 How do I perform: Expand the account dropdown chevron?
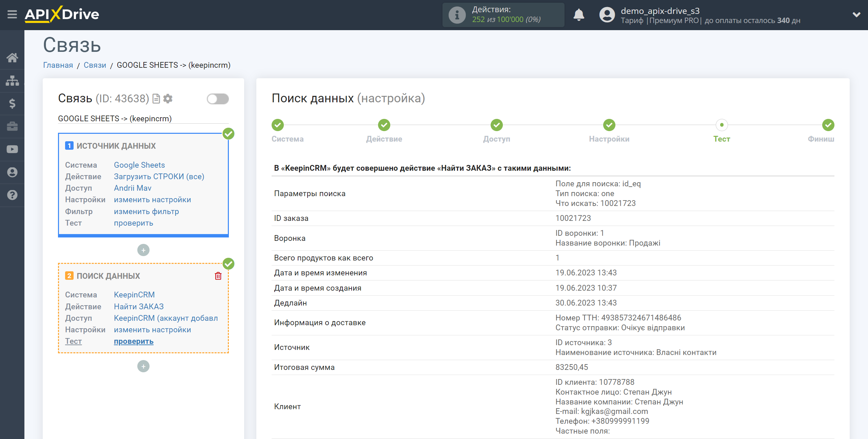pos(856,15)
